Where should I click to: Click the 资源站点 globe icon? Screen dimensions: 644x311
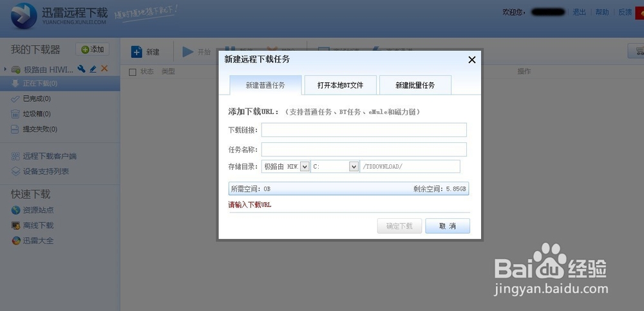tap(15, 210)
